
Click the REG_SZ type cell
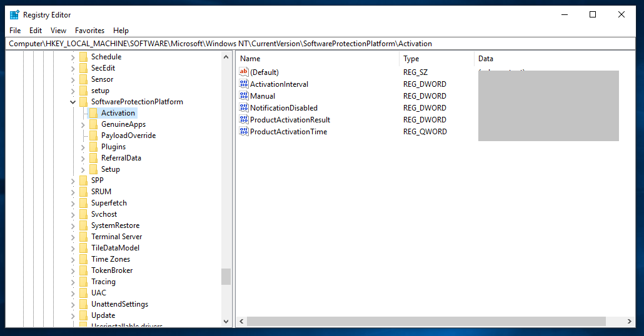[x=415, y=72]
